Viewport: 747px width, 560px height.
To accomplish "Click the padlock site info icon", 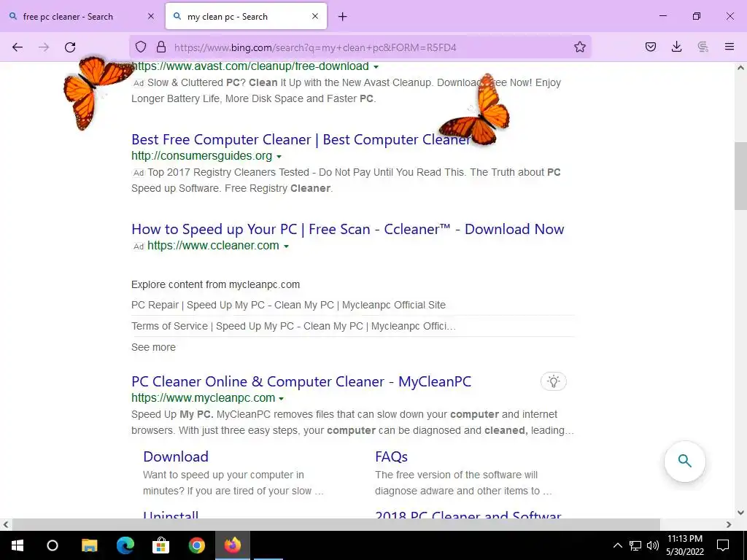I will point(161,47).
